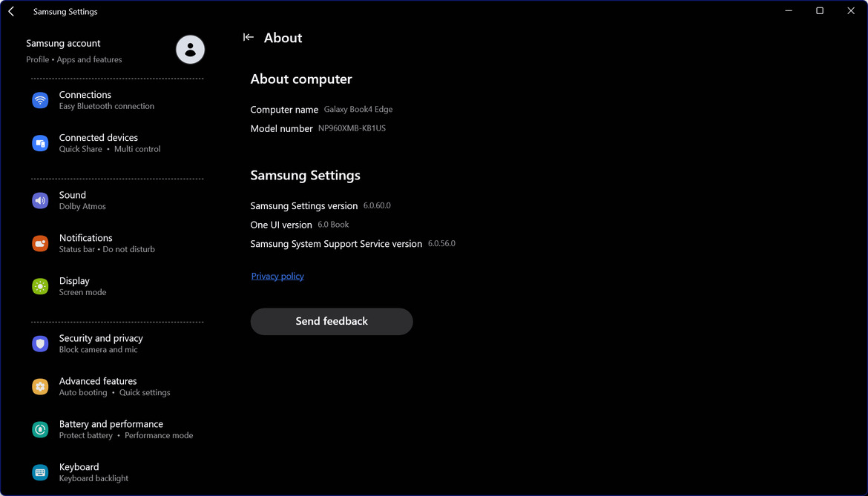Click the Model number label
The image size is (868, 496).
(x=281, y=128)
